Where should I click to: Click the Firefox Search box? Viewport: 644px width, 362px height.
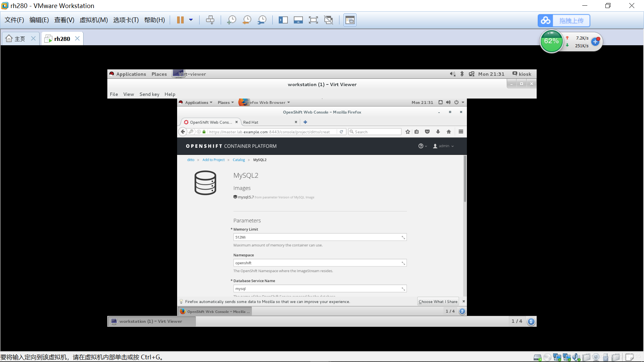click(375, 132)
